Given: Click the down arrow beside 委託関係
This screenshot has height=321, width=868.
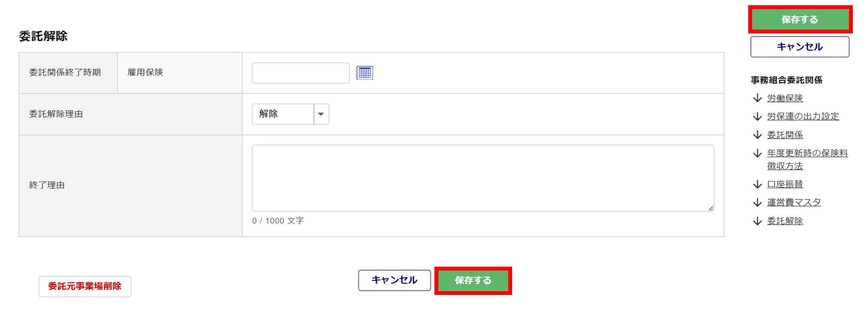Looking at the screenshot, I should point(757,135).
